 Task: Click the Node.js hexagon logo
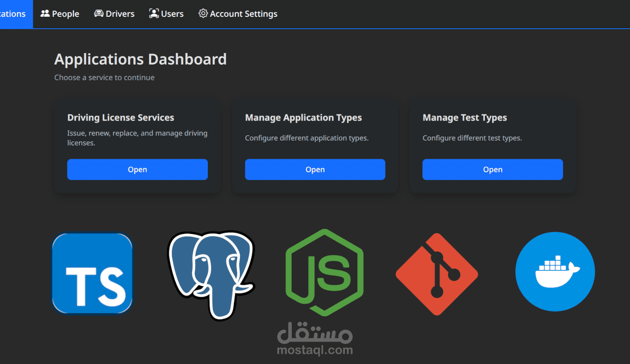pyautogui.click(x=325, y=272)
